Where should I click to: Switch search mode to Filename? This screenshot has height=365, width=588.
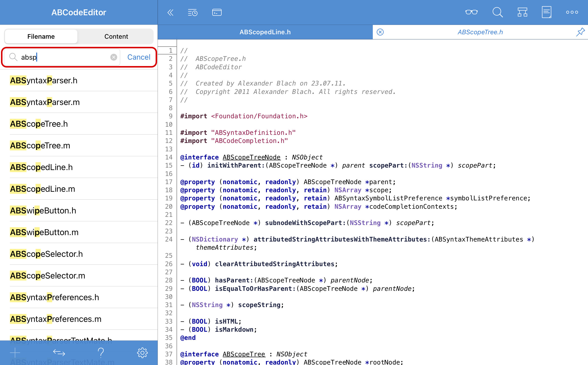point(41,36)
